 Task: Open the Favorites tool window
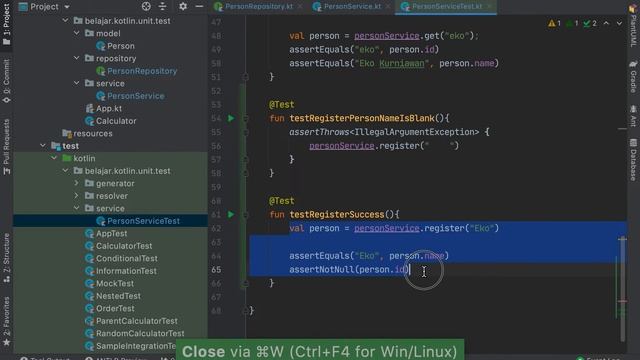coord(7,322)
